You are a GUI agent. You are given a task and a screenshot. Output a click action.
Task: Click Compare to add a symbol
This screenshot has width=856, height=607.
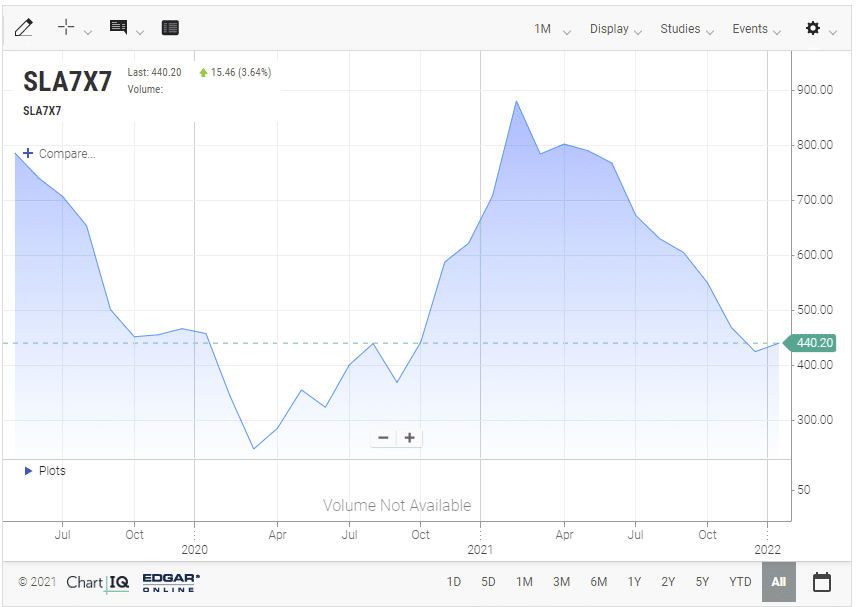(x=59, y=154)
